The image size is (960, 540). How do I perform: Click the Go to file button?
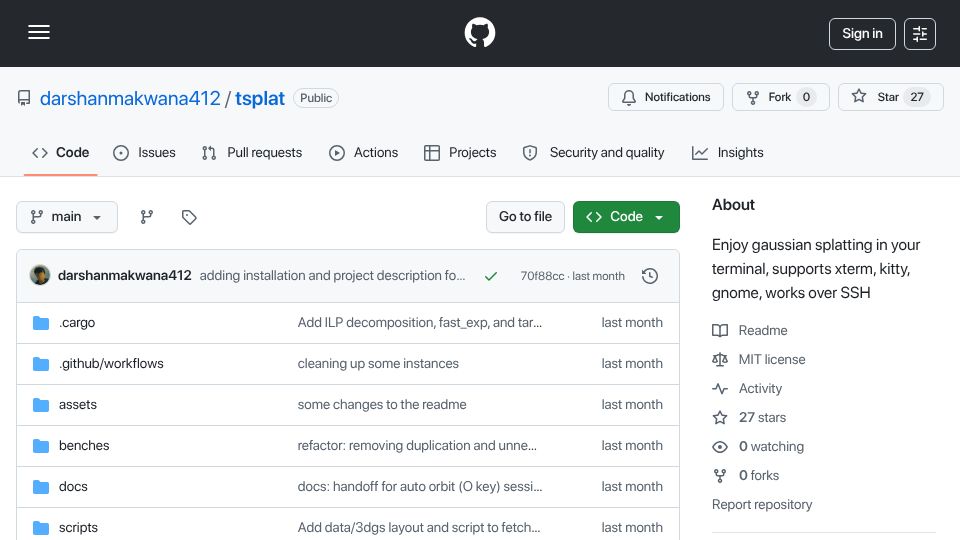(x=525, y=217)
